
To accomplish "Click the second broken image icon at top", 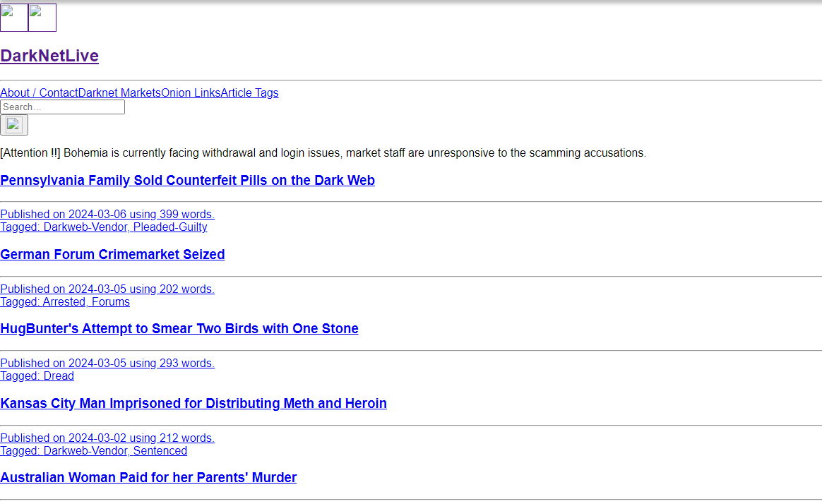I will [42, 18].
